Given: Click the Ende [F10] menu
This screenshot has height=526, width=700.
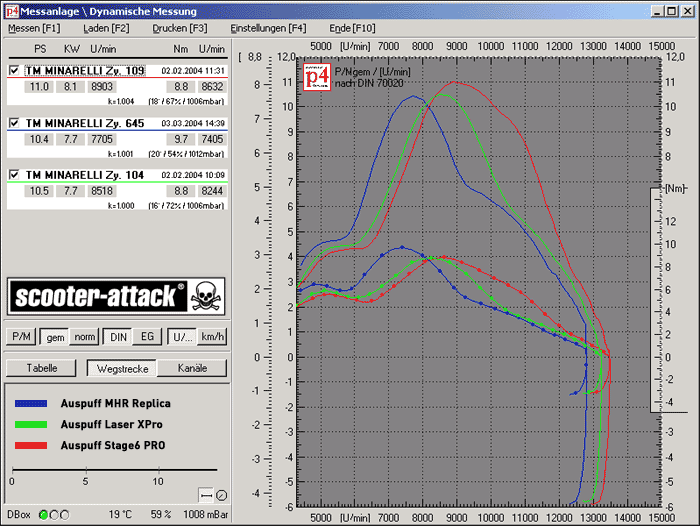Looking at the screenshot, I should (x=352, y=28).
